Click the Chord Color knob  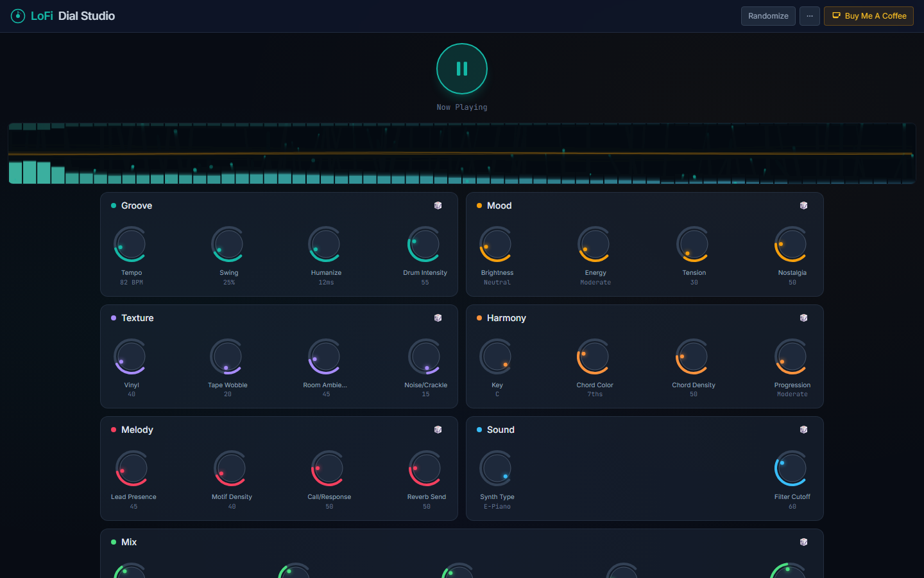click(x=595, y=356)
